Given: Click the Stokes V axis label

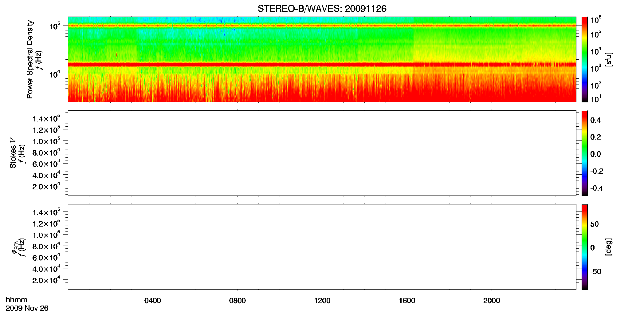Looking at the screenshot, I should pyautogui.click(x=13, y=153).
